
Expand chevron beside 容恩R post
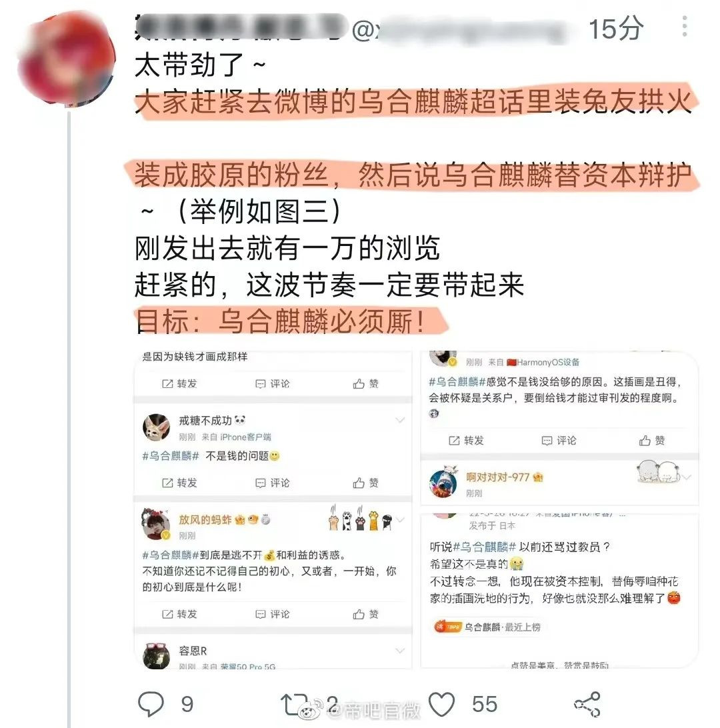point(400,651)
